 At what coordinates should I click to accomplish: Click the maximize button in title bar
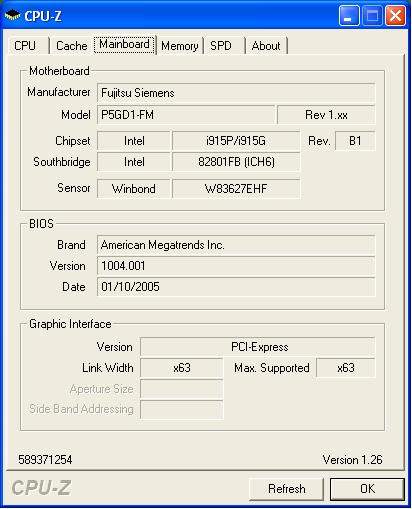pos(372,16)
